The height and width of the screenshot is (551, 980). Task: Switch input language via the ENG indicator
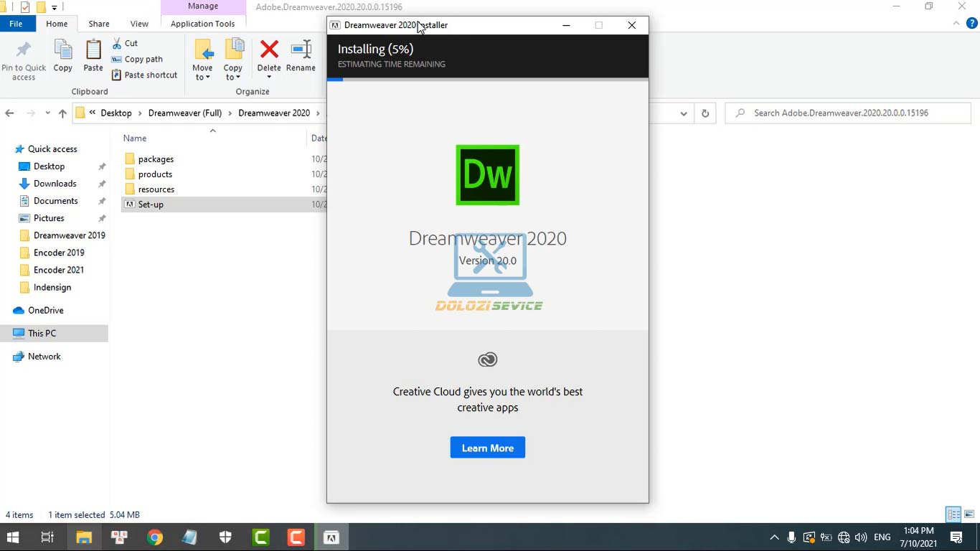(x=882, y=537)
